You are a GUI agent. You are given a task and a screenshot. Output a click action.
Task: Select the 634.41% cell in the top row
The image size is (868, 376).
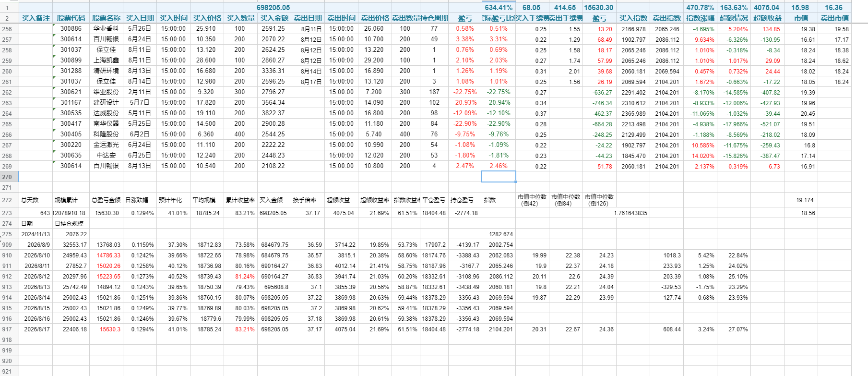pos(499,8)
